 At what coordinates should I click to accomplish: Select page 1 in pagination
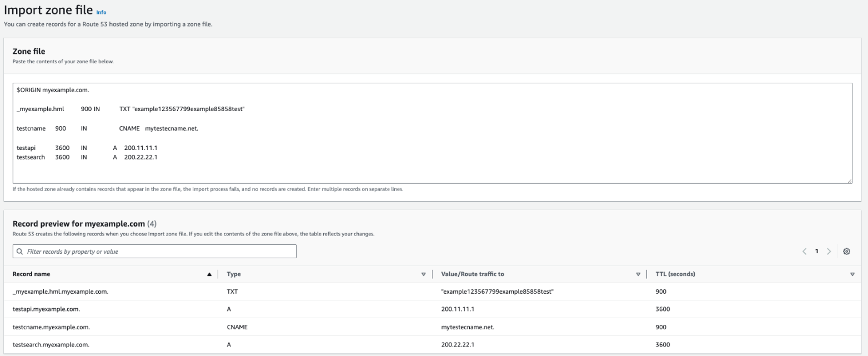click(817, 252)
